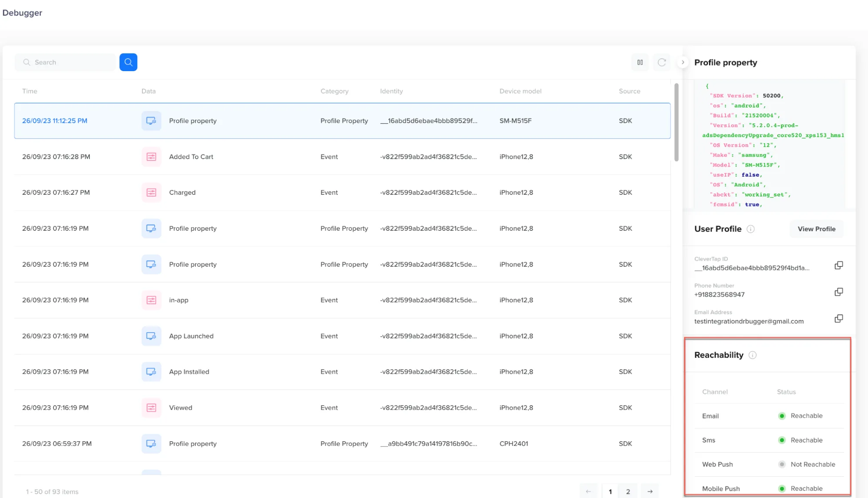Copy the CleverTap ID value

[838, 265]
